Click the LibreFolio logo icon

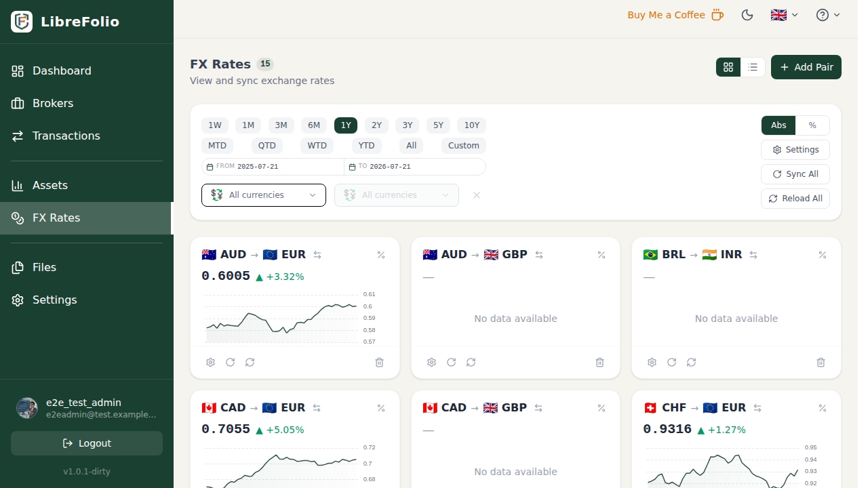pyautogui.click(x=22, y=22)
